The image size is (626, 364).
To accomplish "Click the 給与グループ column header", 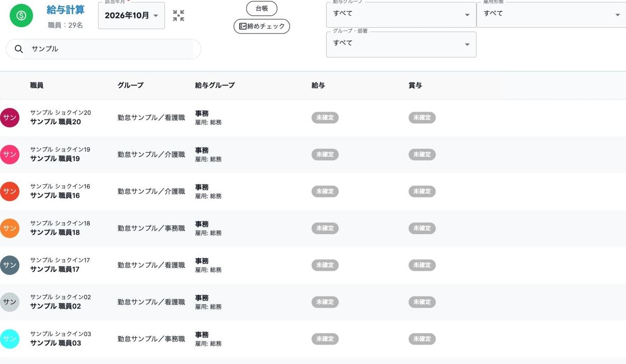I will pos(215,85).
